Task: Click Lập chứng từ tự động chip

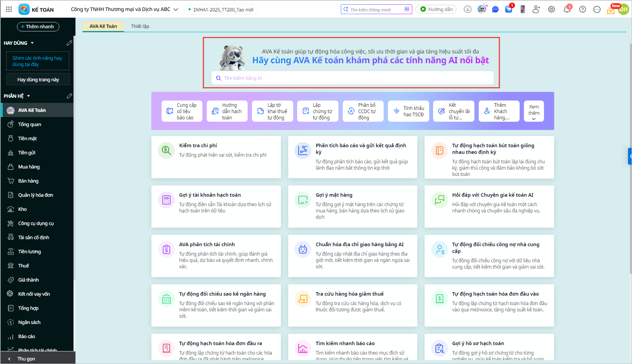Action: [318, 111]
